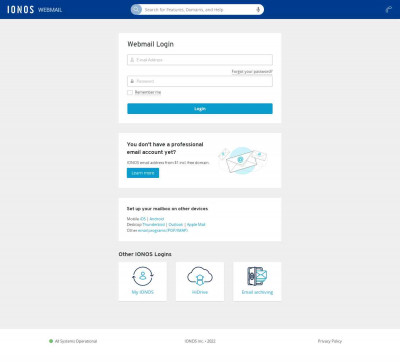The image size is (400, 363).
Task: Open the Android setup link
Action: coord(157,219)
